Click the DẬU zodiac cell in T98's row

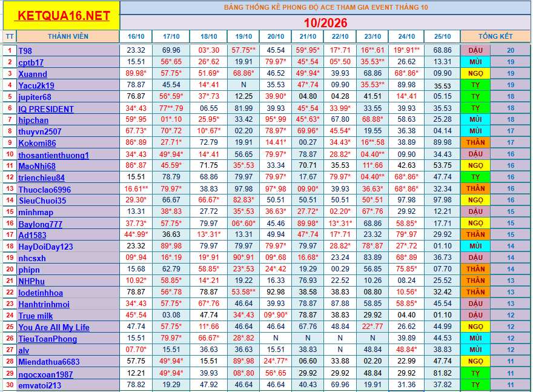475,50
